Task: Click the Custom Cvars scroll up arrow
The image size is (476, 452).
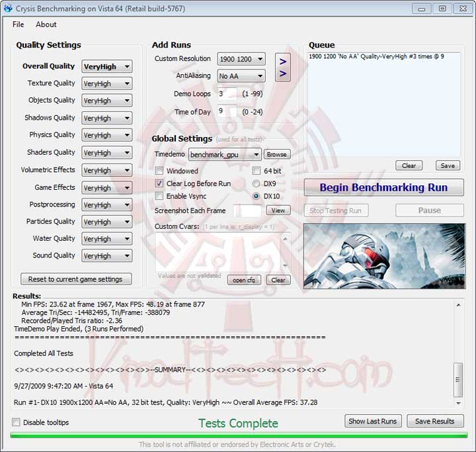Action: (x=285, y=239)
